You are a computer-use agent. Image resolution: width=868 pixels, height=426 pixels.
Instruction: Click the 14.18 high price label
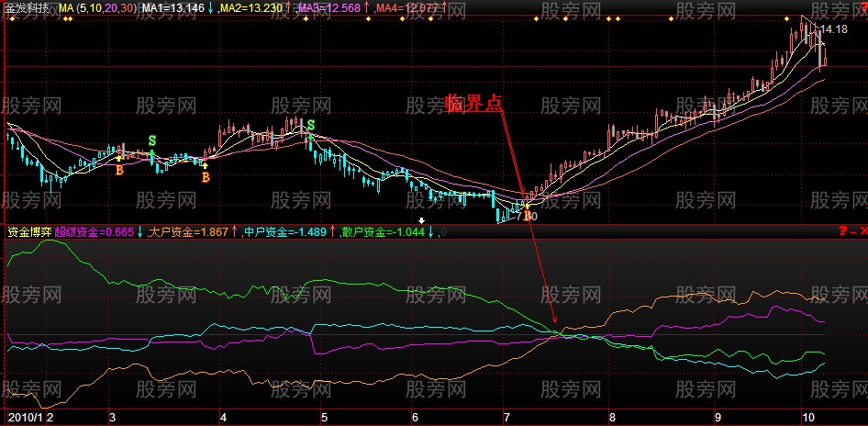coord(834,29)
